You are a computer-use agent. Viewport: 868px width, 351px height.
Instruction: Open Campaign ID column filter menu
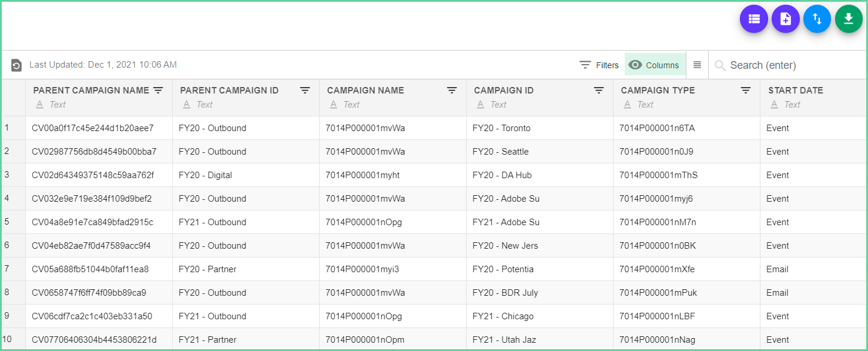tap(599, 90)
